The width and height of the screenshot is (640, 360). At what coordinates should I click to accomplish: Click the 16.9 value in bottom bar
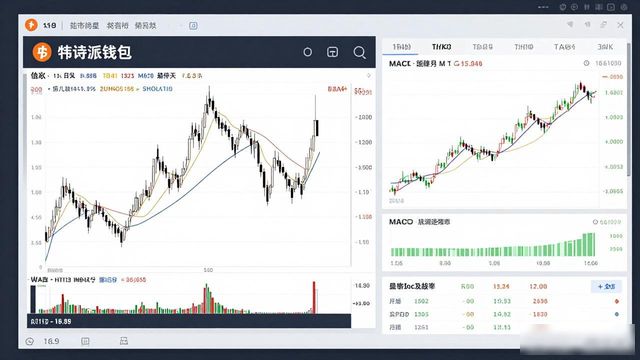click(51, 341)
